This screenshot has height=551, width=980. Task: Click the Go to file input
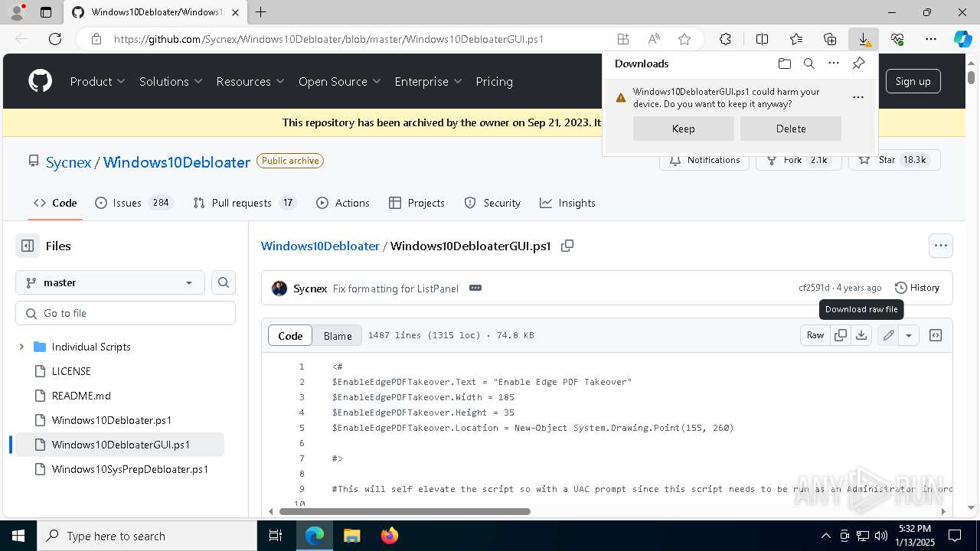pyautogui.click(x=126, y=313)
